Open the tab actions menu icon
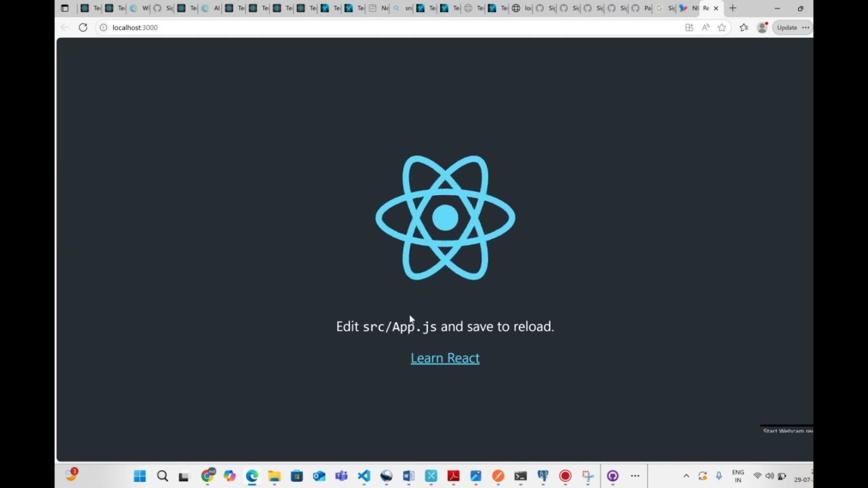 [64, 8]
